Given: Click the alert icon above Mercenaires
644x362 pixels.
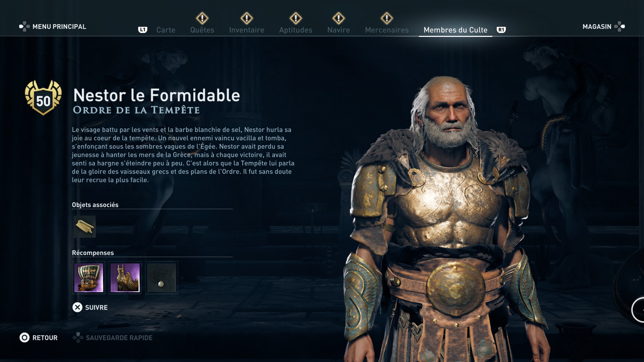Looking at the screenshot, I should (387, 18).
